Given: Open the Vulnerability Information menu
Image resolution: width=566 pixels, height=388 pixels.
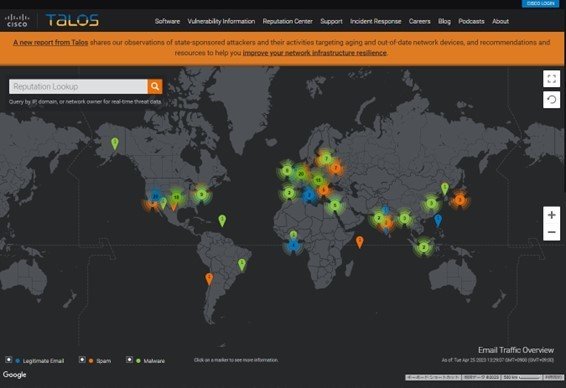Looking at the screenshot, I should (221, 21).
